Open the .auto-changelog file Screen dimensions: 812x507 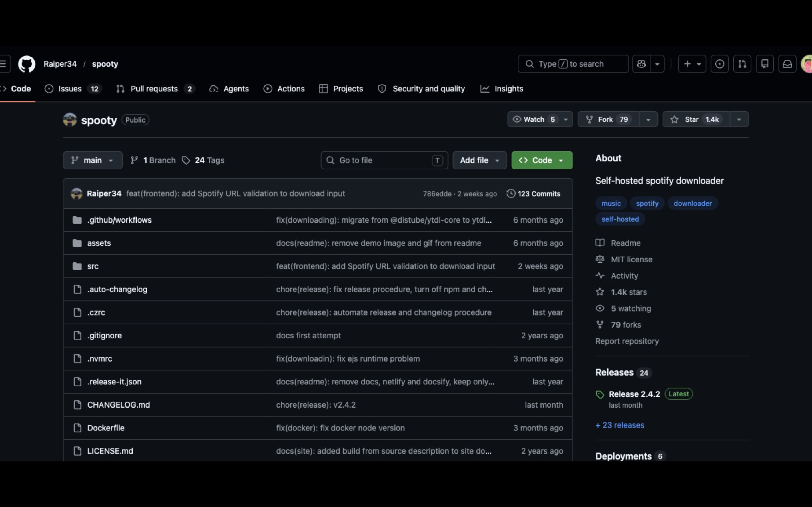[x=117, y=290]
